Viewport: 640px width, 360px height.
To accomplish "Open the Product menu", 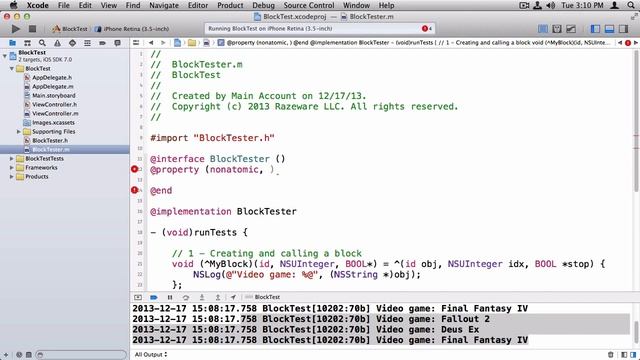I will pos(230,5).
